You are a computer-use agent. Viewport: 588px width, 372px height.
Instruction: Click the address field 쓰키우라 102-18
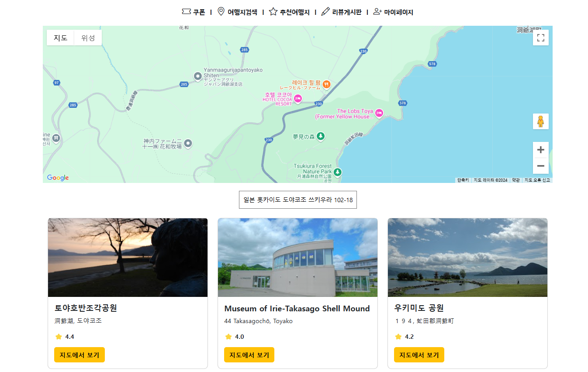pyautogui.click(x=298, y=200)
